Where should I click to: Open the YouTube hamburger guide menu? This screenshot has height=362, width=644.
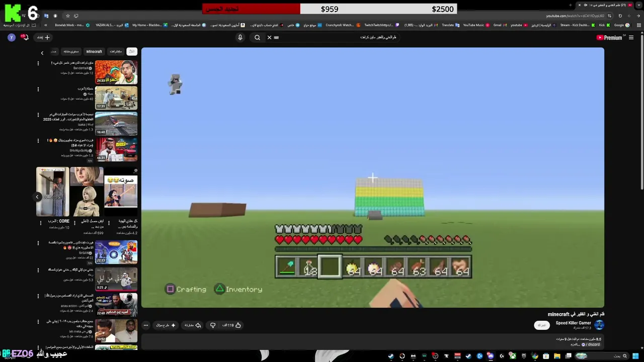631,37
